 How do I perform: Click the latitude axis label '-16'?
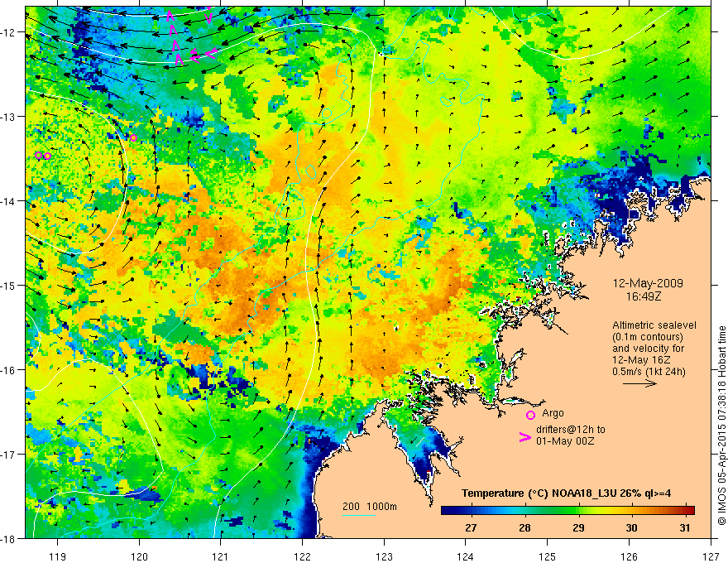pyautogui.click(x=9, y=370)
